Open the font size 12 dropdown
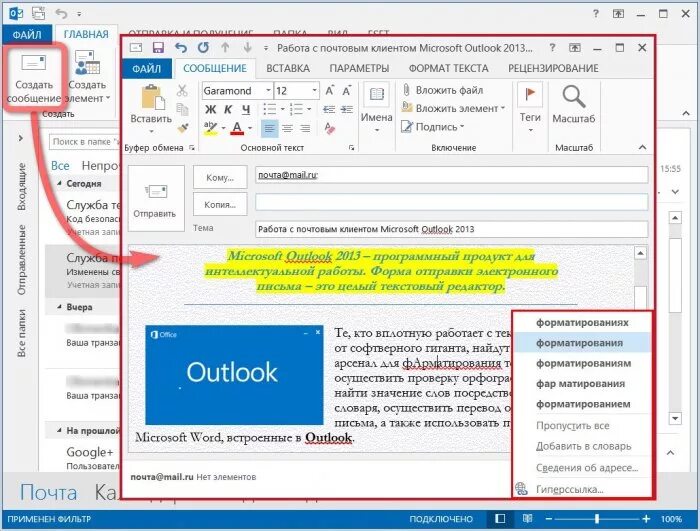The width and height of the screenshot is (700, 531). pyautogui.click(x=314, y=91)
